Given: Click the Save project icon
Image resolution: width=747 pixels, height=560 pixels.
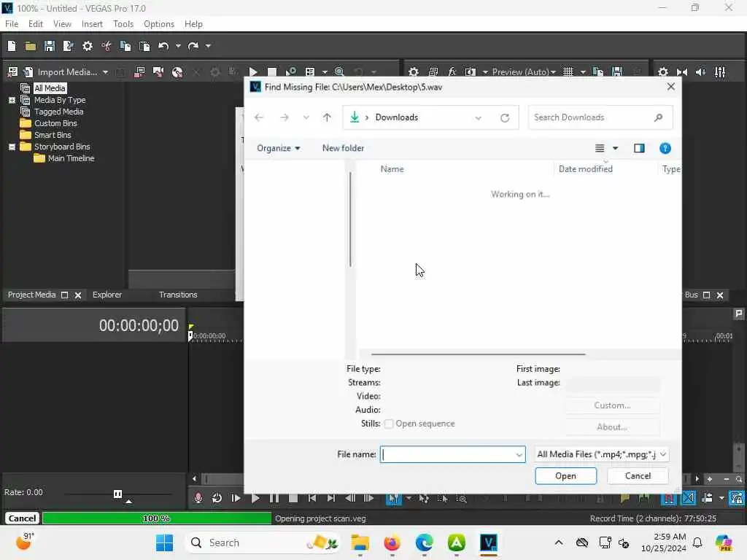Looking at the screenshot, I should pos(49,46).
